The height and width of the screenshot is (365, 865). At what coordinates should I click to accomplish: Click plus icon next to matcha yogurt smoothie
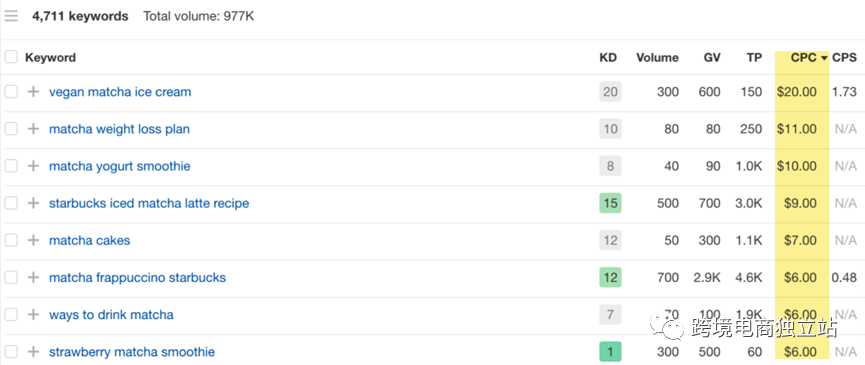click(34, 166)
